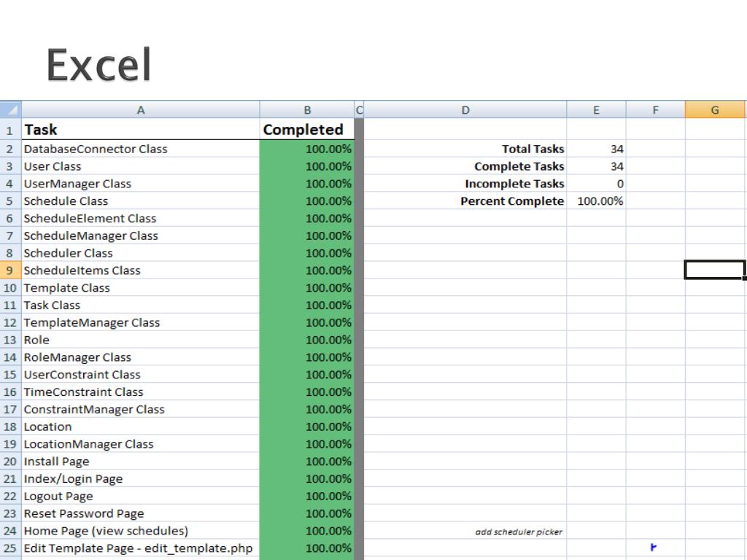This screenshot has height=560, width=747.
Task: Click the Select All corner triangle
Action: pyautogui.click(x=10, y=110)
